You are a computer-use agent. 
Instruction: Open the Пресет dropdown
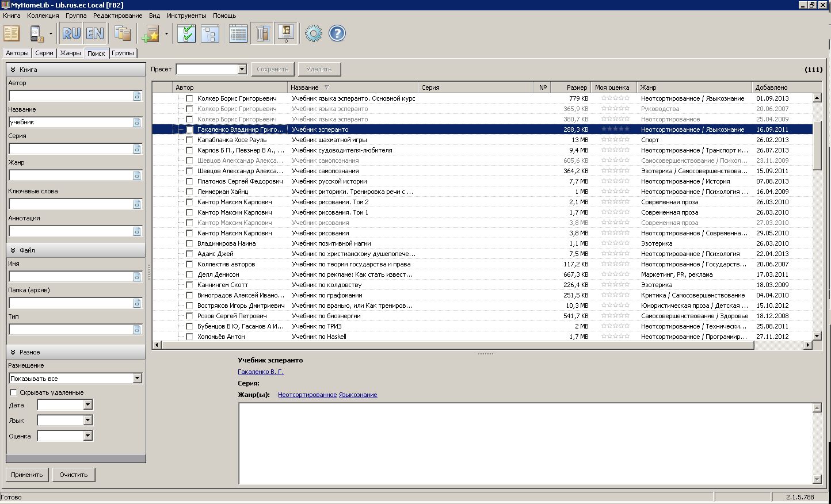242,69
